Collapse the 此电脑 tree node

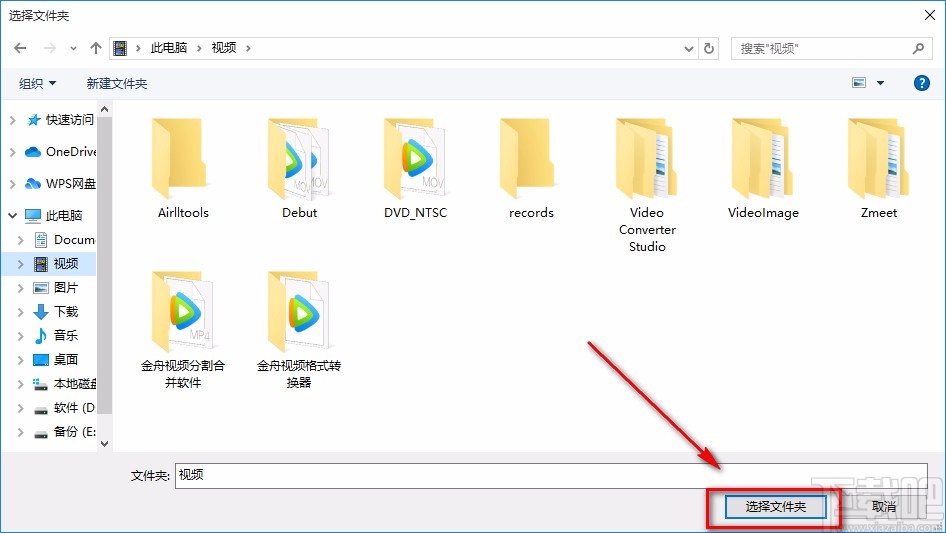(x=12, y=215)
